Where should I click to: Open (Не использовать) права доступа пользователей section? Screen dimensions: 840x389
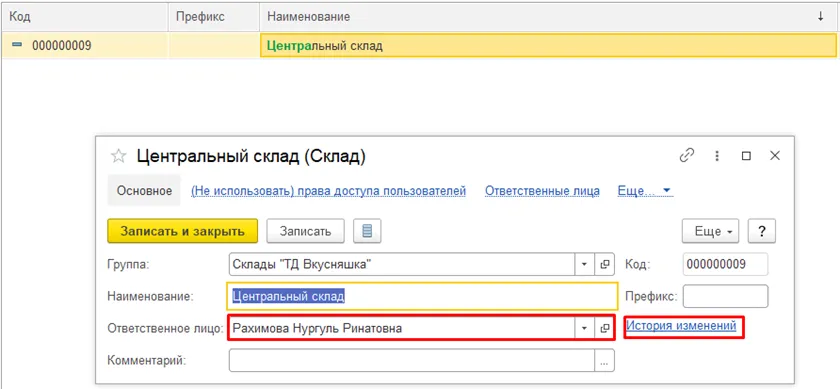[328, 191]
